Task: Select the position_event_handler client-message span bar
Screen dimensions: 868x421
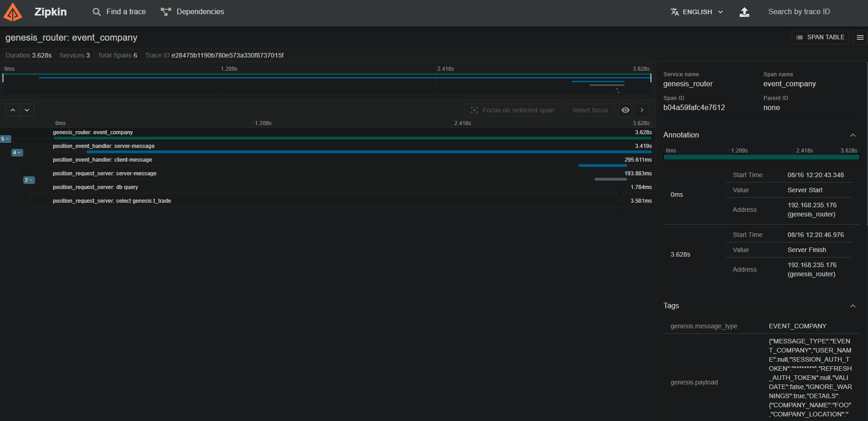Action: [x=602, y=165]
